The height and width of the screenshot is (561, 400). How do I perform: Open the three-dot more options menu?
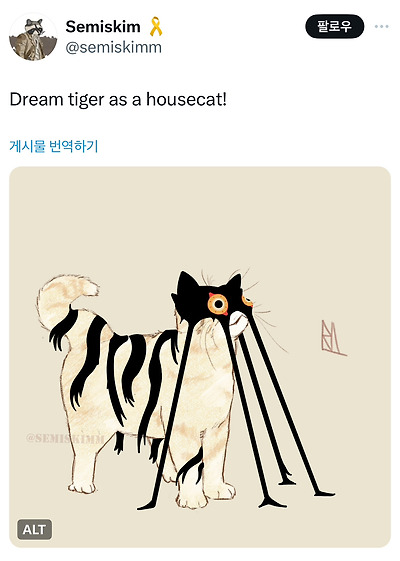coord(381,26)
